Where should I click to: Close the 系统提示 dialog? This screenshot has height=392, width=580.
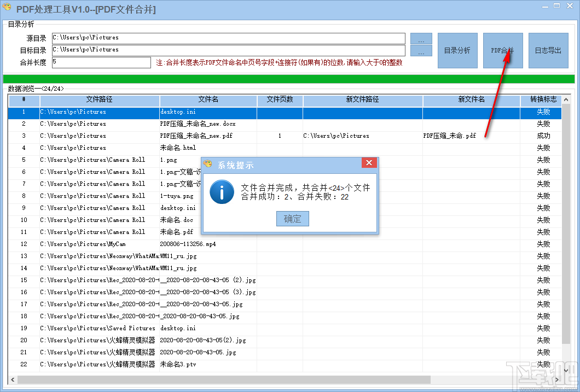(369, 162)
